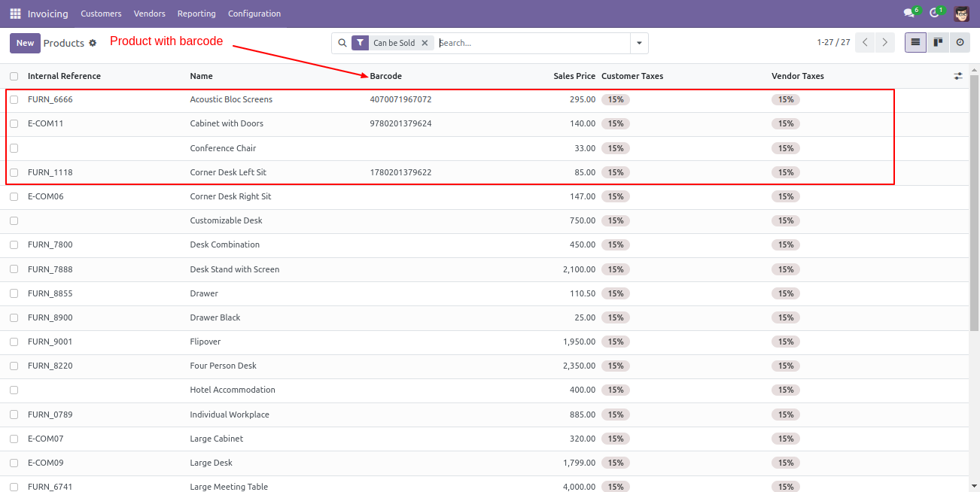Switch to Kanban view
This screenshot has width=980, height=492.
938,43
